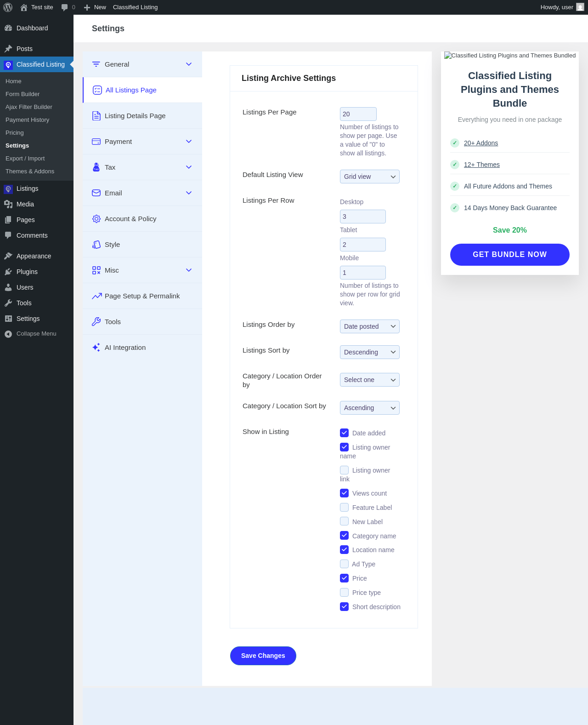Expand the Payment settings section chevron
Screen dimensions: 588x725
pos(189,142)
